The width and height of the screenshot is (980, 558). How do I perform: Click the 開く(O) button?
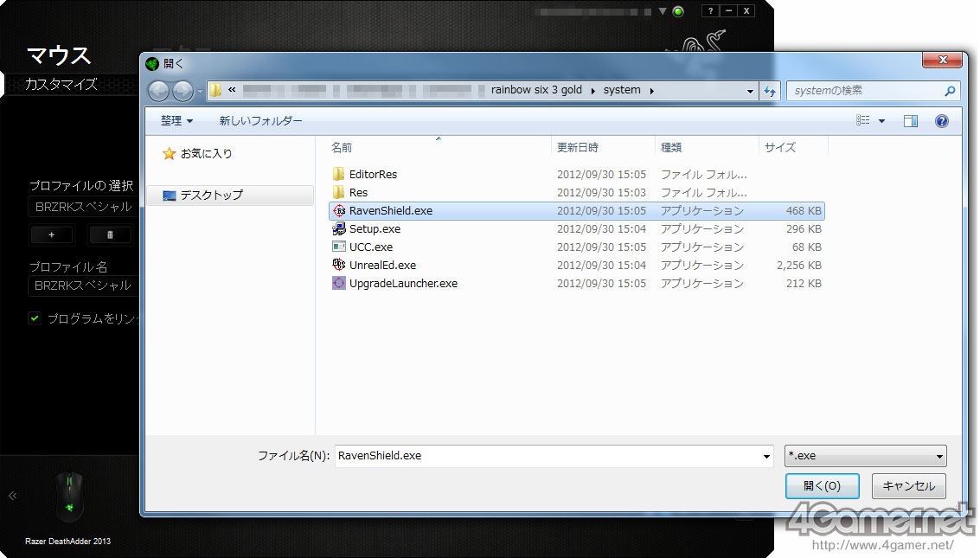coord(822,486)
